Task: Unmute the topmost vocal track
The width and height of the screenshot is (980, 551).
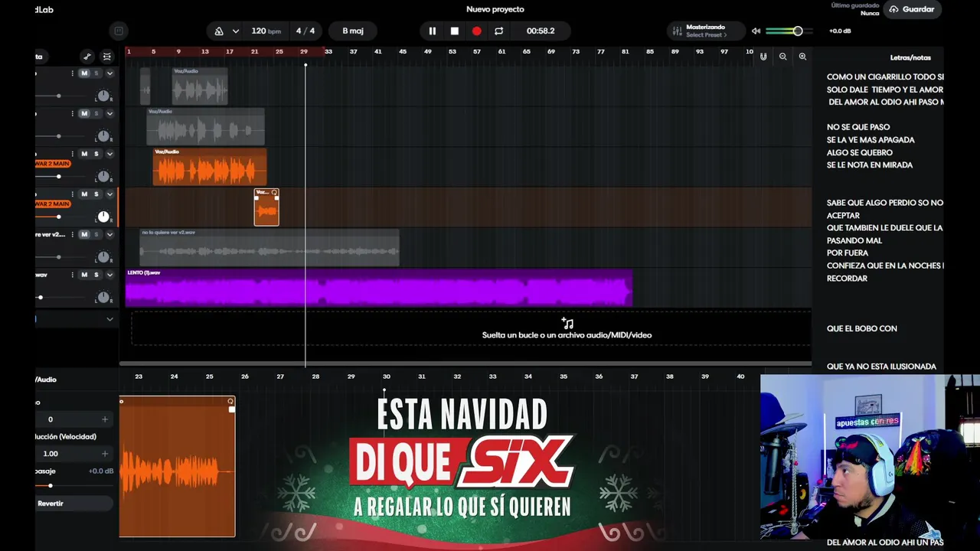Action: click(x=84, y=73)
